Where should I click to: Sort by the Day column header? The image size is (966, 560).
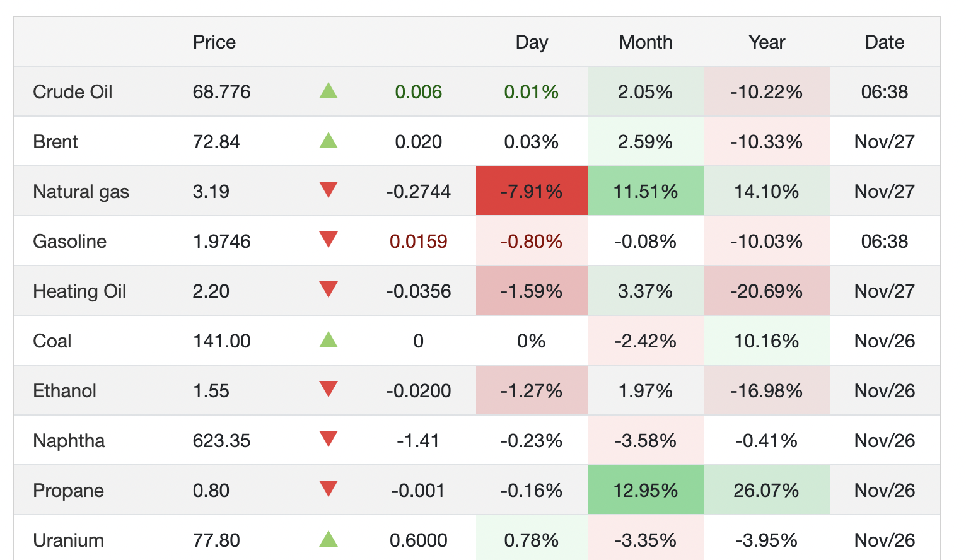point(532,42)
